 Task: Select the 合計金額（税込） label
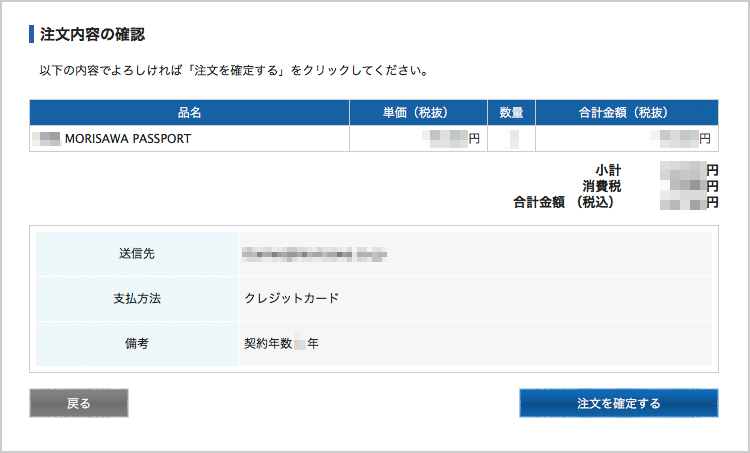pos(563,202)
